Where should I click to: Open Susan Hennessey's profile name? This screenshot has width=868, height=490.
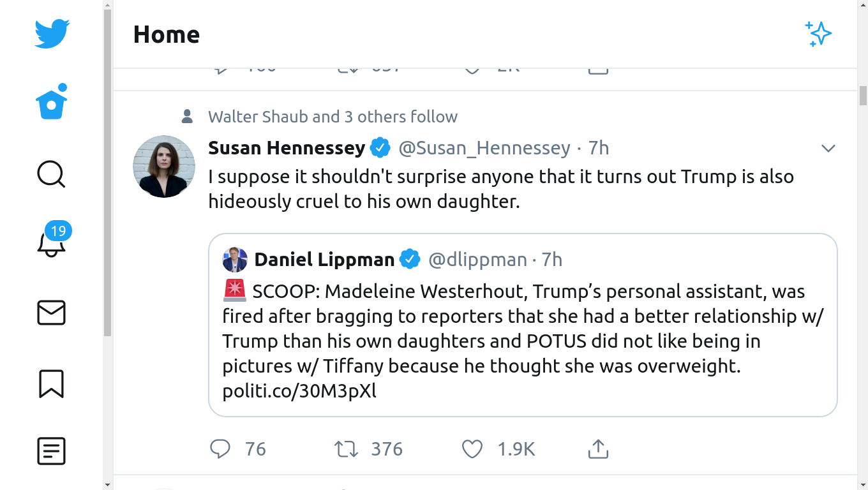(287, 148)
